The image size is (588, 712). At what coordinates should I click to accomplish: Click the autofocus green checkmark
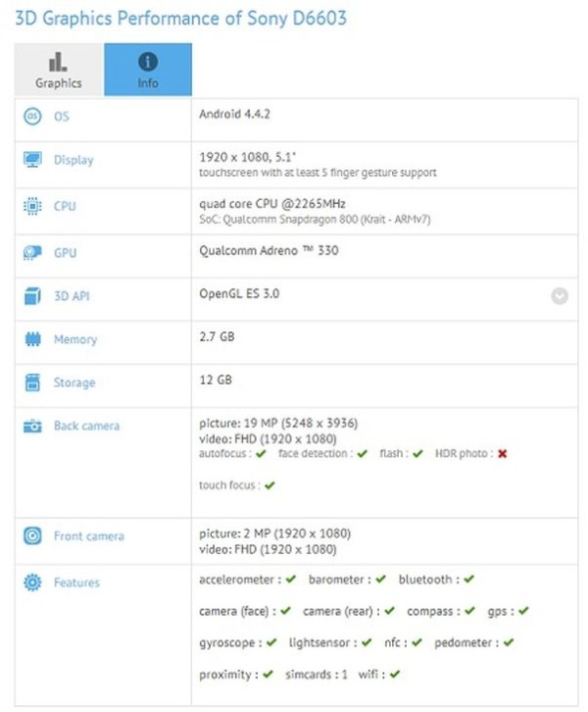click(x=260, y=454)
